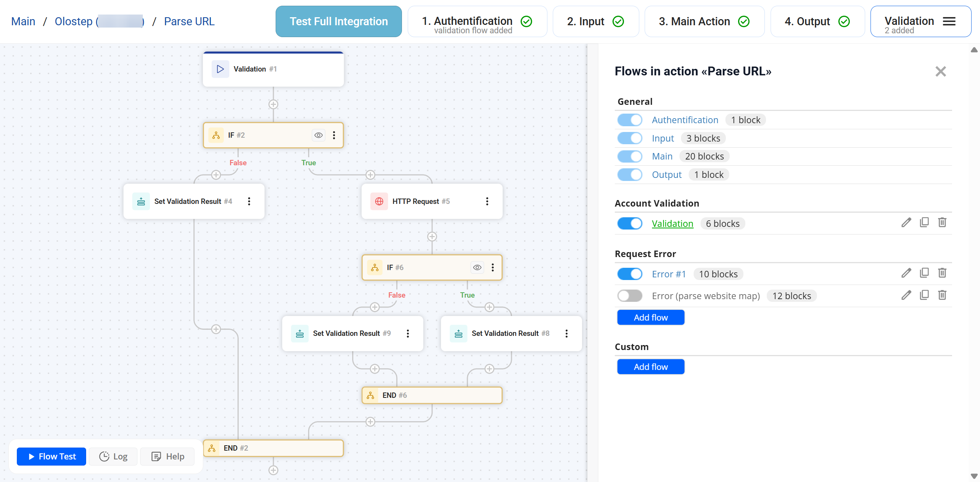Turn off the Main flow toggle

tap(630, 156)
